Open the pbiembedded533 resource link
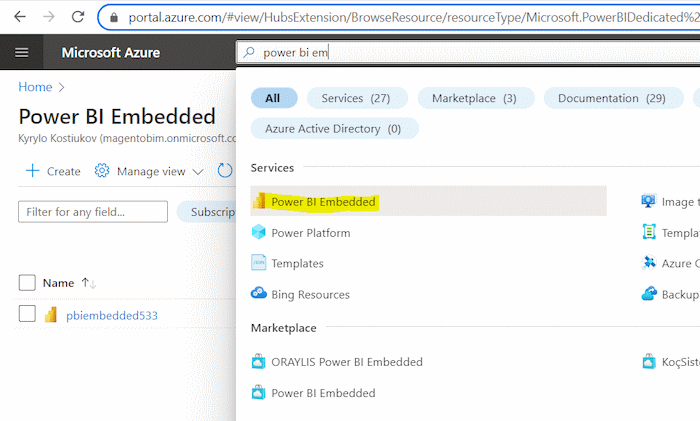Viewport: 700px width, 421px height. pos(112,315)
